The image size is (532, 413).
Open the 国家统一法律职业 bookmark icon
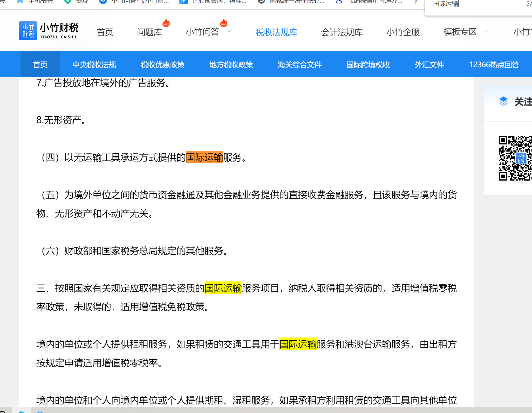[x=261, y=2]
